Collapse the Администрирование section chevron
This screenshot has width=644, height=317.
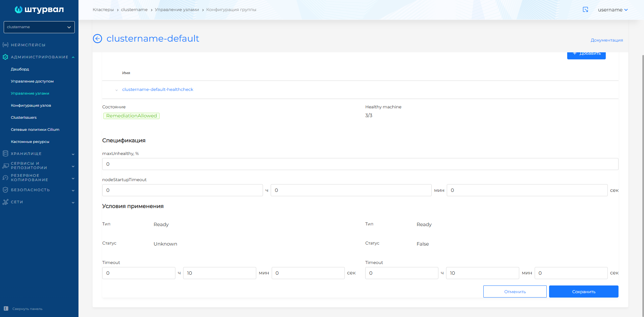coord(73,57)
